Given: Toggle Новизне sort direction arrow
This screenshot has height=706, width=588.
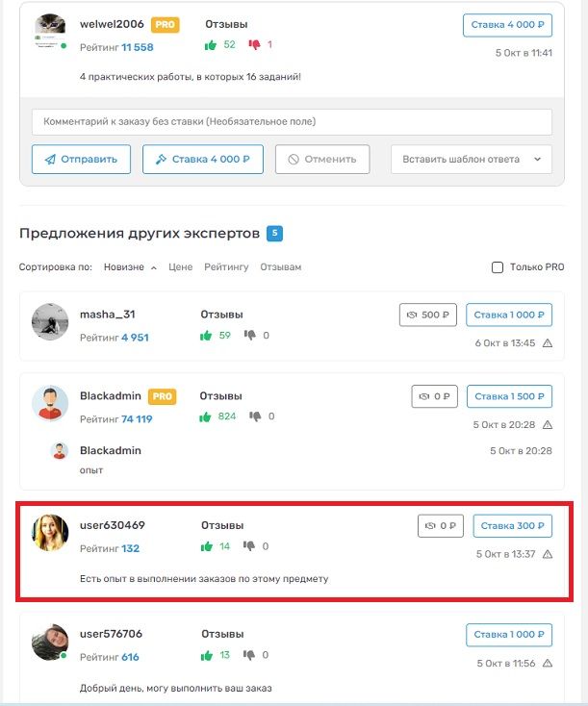Looking at the screenshot, I should 154,267.
